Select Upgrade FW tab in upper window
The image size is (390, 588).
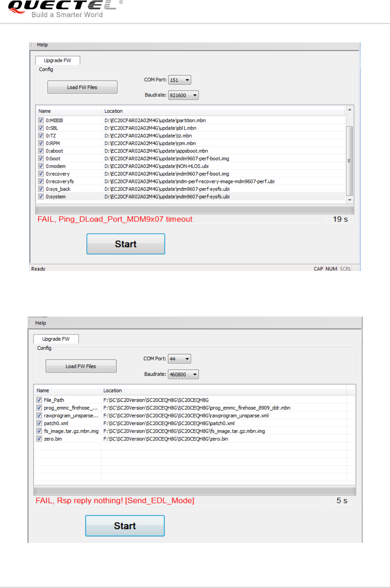click(57, 60)
